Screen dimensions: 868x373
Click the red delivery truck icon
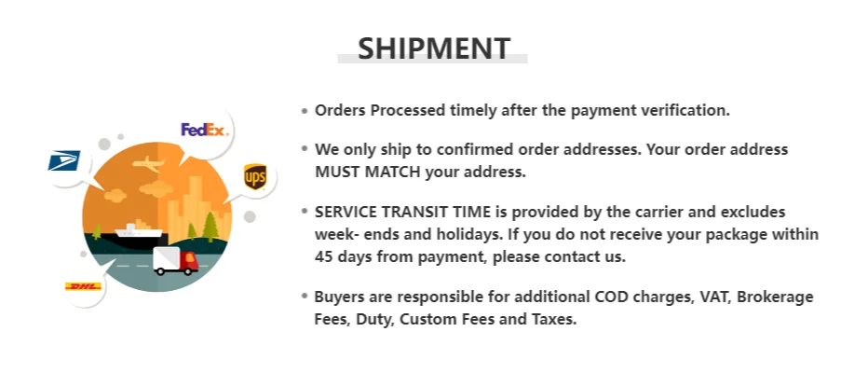pos(175,261)
